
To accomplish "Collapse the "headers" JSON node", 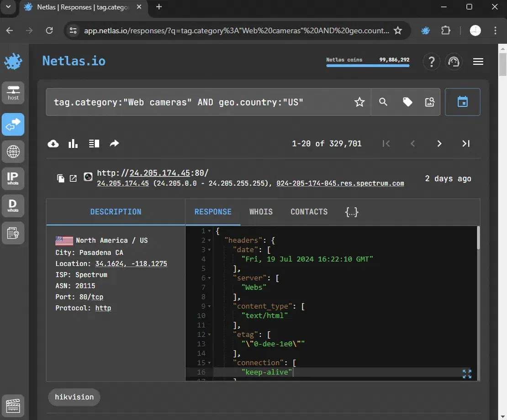I will pyautogui.click(x=209, y=241).
